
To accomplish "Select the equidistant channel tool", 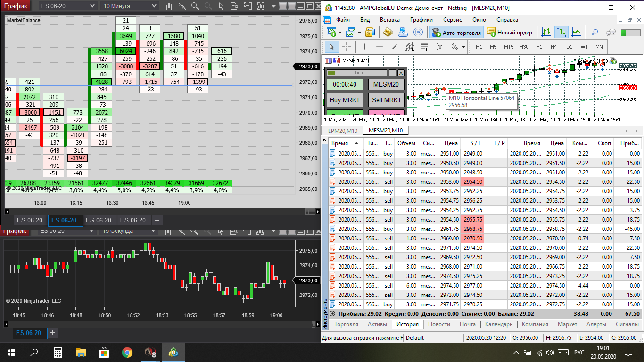I will tap(410, 47).
